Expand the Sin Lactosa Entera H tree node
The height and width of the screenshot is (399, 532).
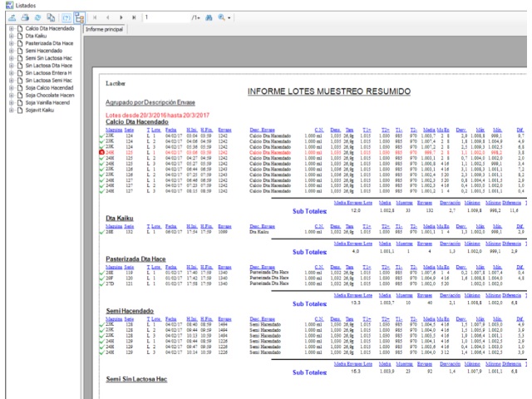[x=11, y=73]
